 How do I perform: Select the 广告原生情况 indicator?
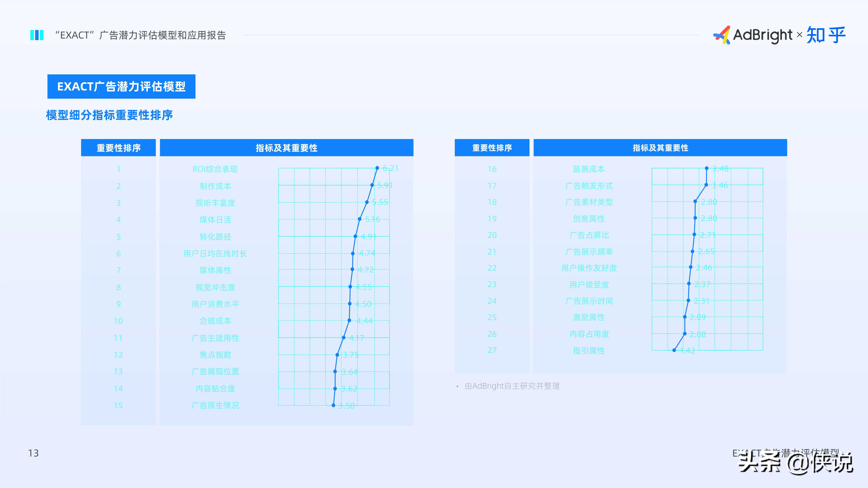point(215,405)
